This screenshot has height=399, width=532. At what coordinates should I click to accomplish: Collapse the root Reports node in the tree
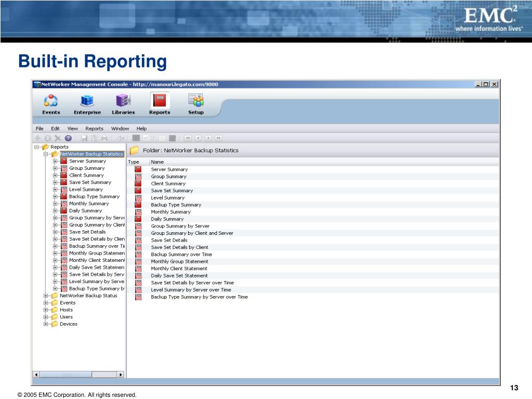coord(36,147)
